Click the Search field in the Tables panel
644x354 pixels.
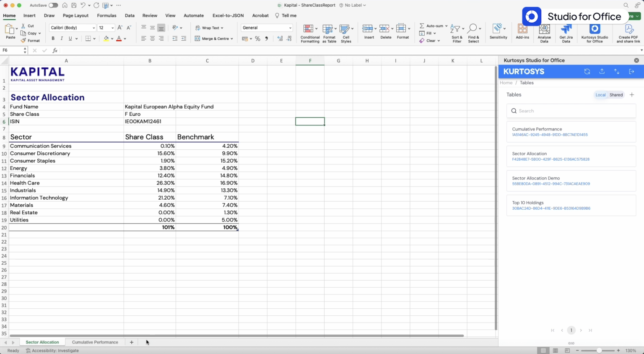(x=571, y=111)
